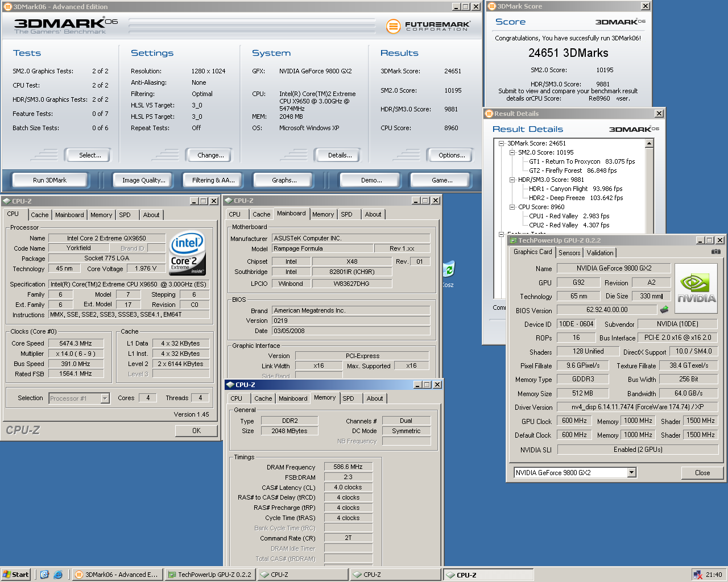Open the GPU selection dropdown in GPU-Z
Image resolution: width=728 pixels, height=582 pixels.
point(631,472)
